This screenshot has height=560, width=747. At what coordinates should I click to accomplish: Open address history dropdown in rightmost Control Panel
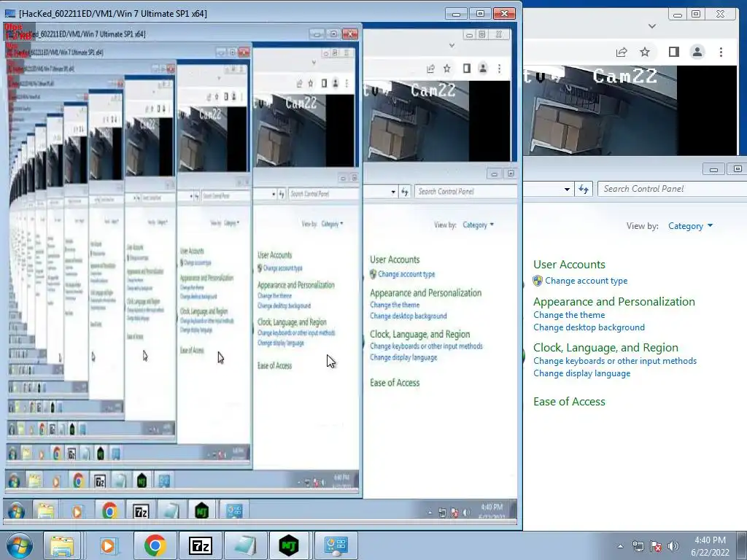[567, 189]
